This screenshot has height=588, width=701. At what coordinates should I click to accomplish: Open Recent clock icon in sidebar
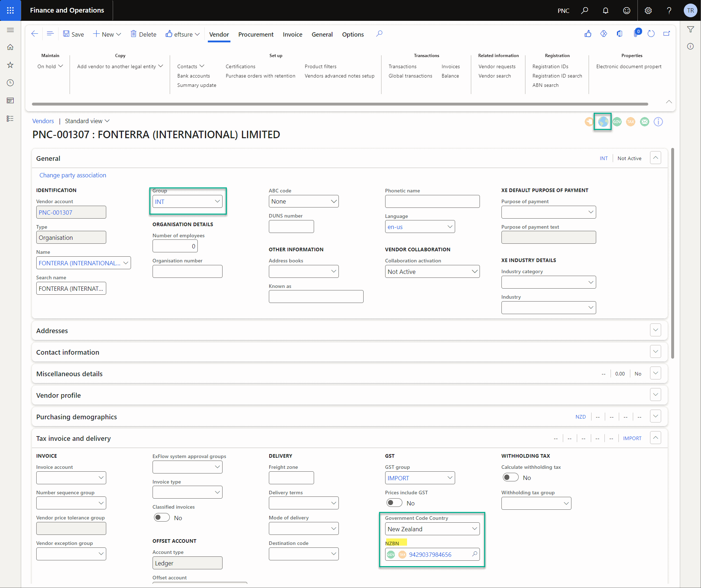[x=10, y=83]
